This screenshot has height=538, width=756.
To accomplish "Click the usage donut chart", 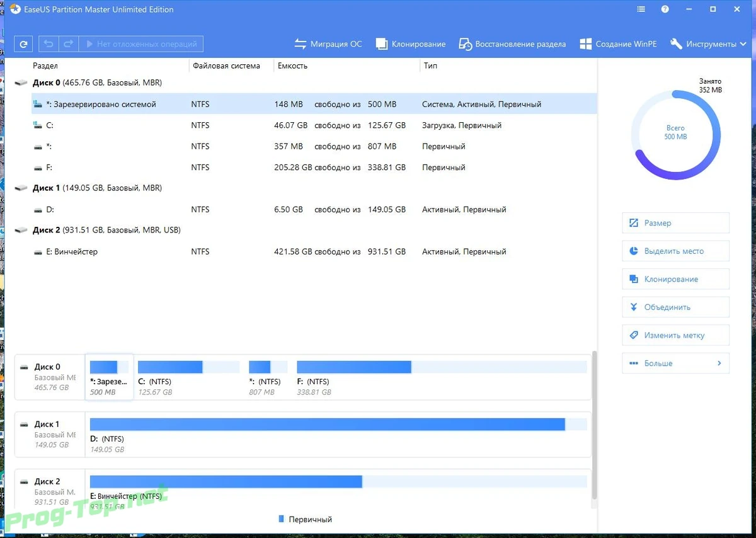I will [x=675, y=135].
